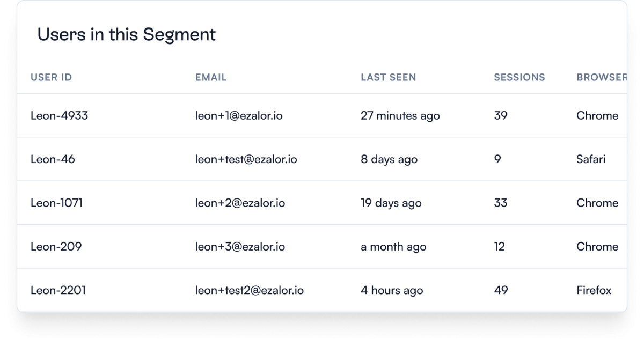
Task: Click the session count 49
Action: pos(501,290)
